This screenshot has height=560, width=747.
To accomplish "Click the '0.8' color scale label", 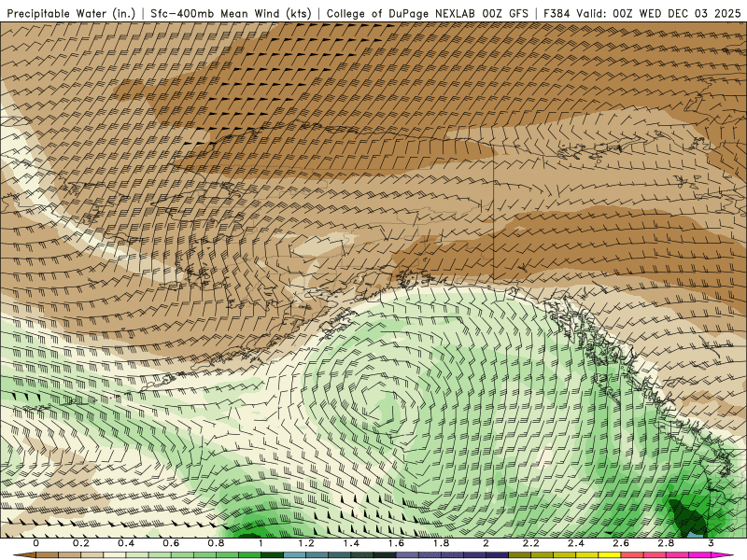I will pyautogui.click(x=216, y=543).
